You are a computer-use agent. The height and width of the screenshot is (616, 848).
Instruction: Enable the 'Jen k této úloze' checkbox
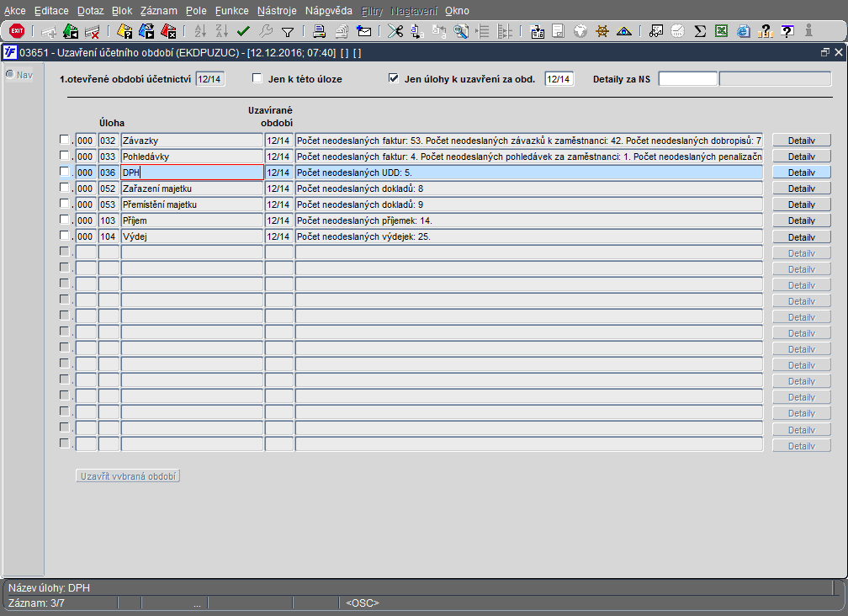(x=257, y=78)
